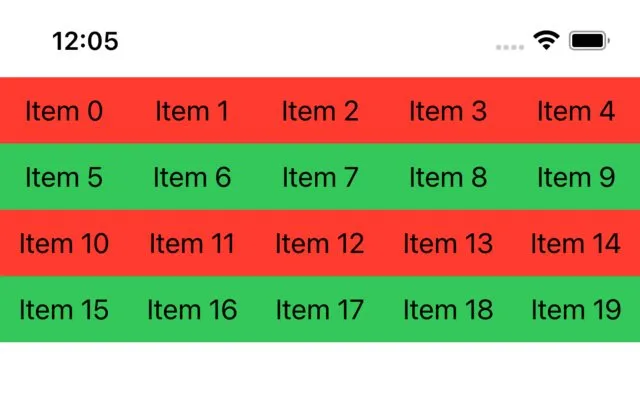Choose Item 3 in red row
The image size is (640, 420).
coord(448,111)
